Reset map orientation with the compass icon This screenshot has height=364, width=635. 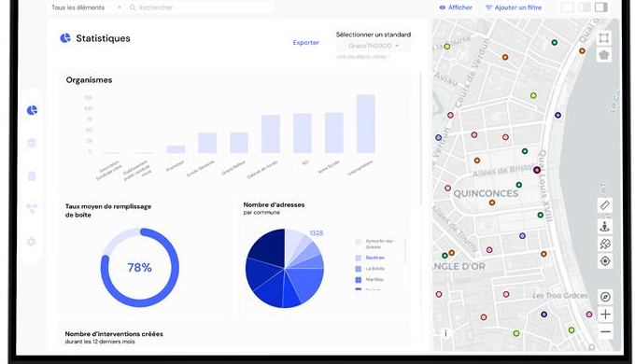(605, 297)
